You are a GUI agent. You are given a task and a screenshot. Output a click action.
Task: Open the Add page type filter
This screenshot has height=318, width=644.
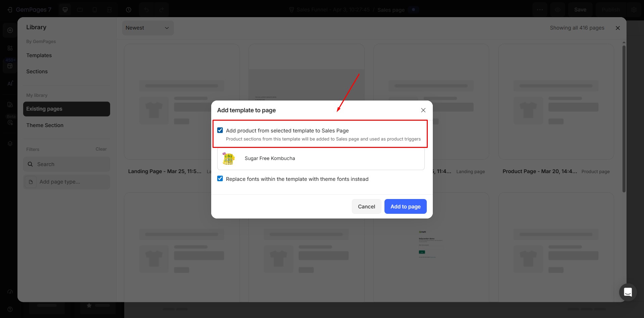(x=66, y=182)
